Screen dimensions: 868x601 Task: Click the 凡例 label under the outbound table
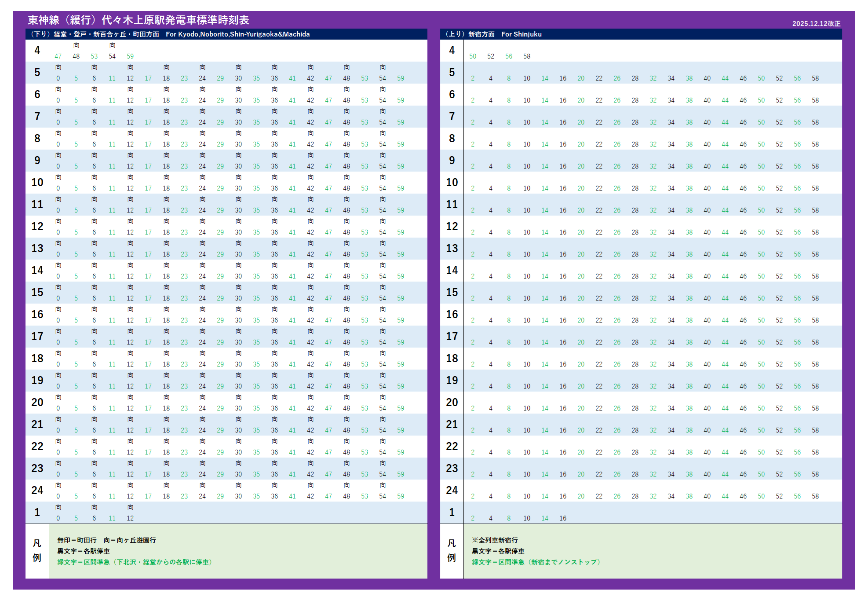(x=37, y=550)
